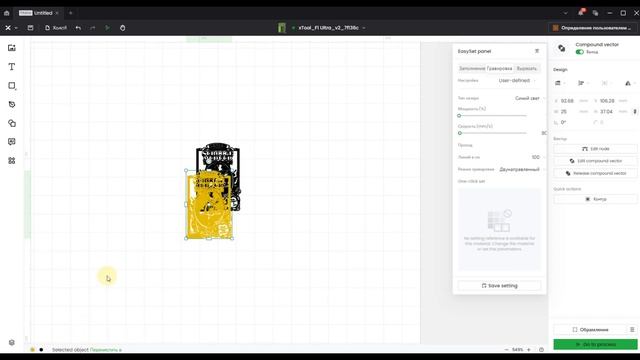This screenshot has width=640, height=360.
Task: Add a new project tab
Action: click(x=71, y=13)
